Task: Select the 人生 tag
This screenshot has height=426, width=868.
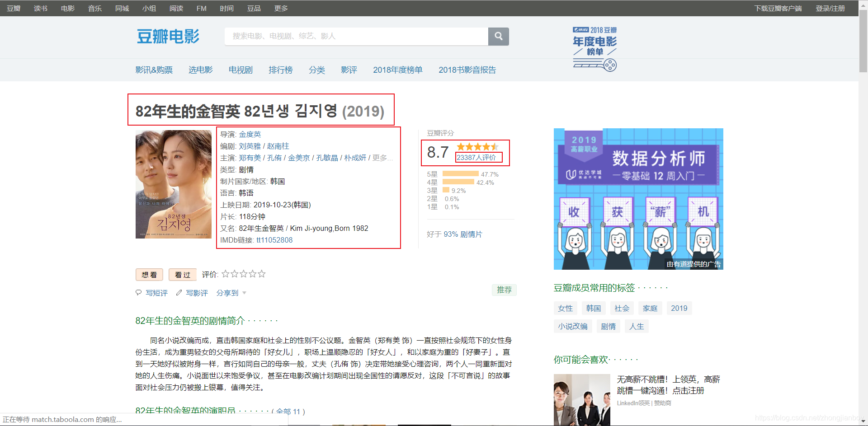Action: 637,326
